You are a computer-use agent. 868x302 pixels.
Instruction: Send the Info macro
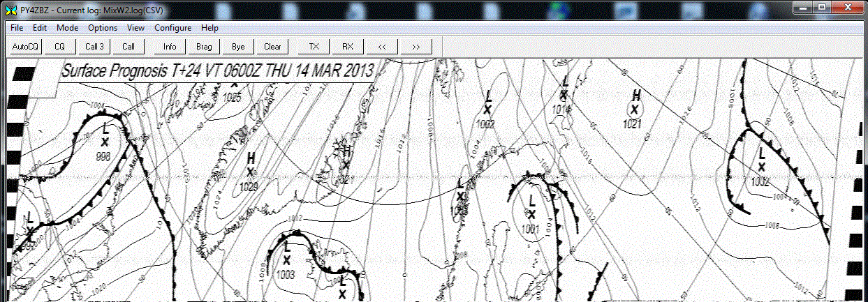coord(170,47)
